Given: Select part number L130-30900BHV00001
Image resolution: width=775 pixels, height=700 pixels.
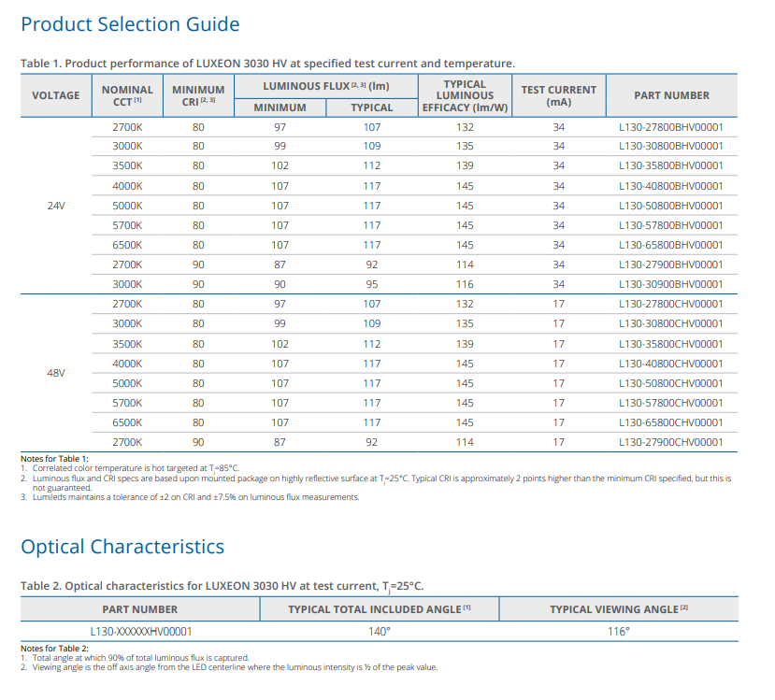Looking at the screenshot, I should coord(670,284).
